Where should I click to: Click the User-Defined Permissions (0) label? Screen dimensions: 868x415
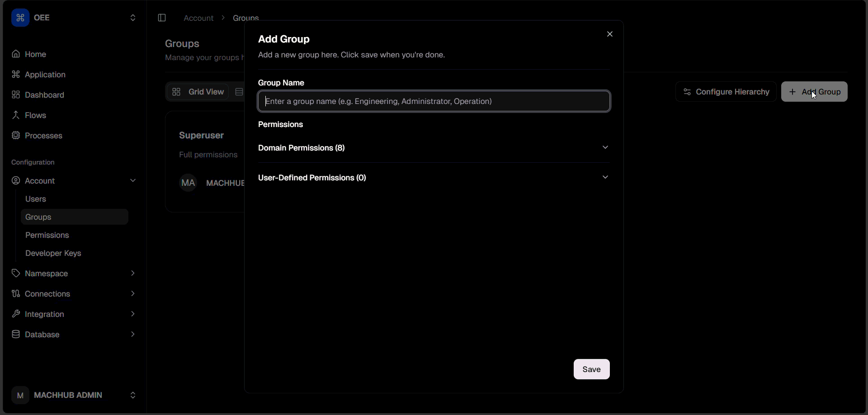pyautogui.click(x=312, y=178)
